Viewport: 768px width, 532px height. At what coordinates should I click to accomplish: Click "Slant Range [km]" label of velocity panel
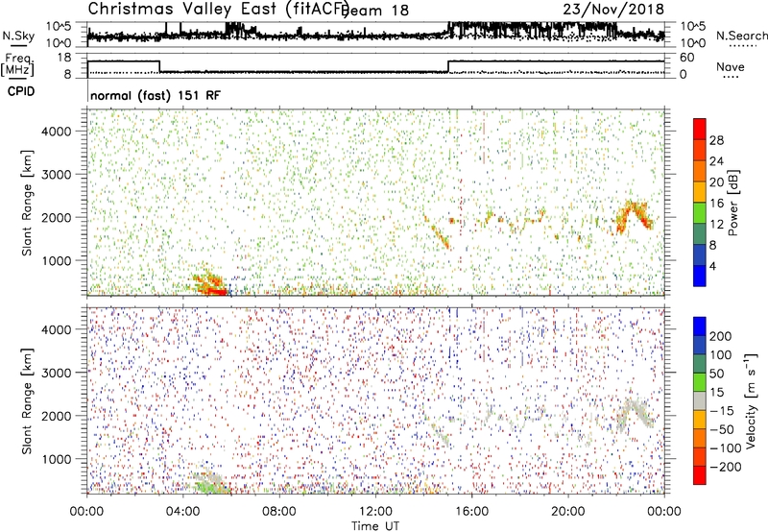[x=27, y=401]
